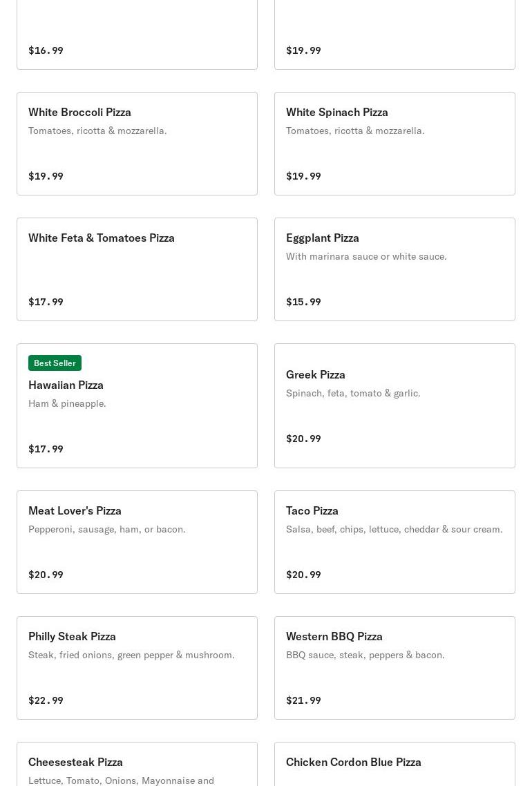Open the Greek Pizza item
This screenshot has height=786, width=532.
coord(395,406)
